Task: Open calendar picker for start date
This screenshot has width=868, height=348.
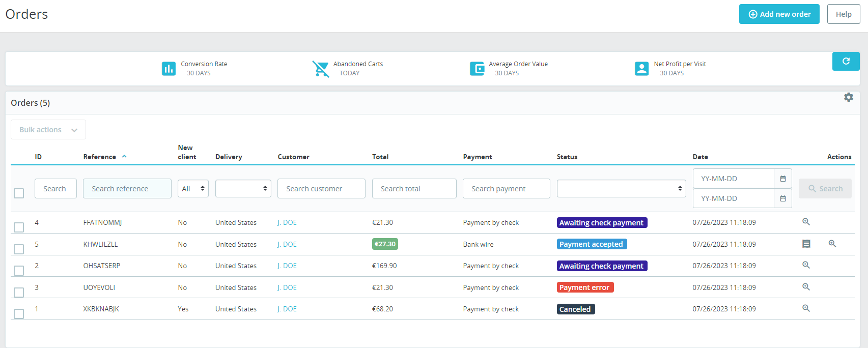Action: point(783,179)
